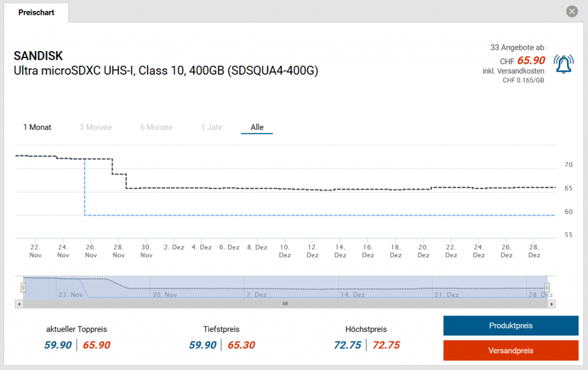Select the 1 Monat time range
This screenshot has width=588, height=370.
(37, 127)
